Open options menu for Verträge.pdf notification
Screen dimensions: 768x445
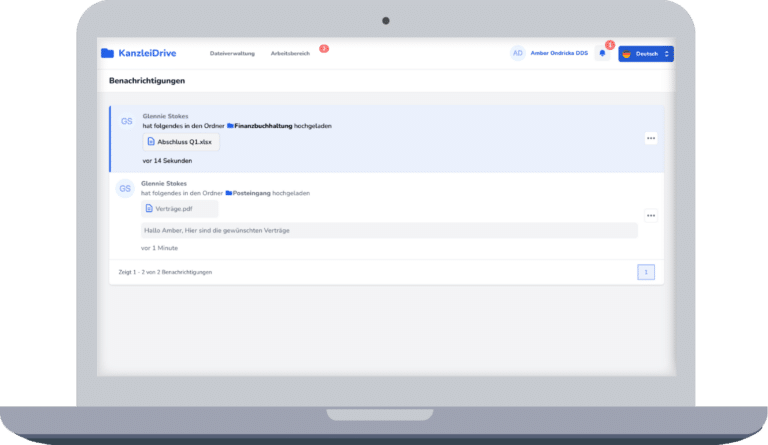(x=651, y=215)
